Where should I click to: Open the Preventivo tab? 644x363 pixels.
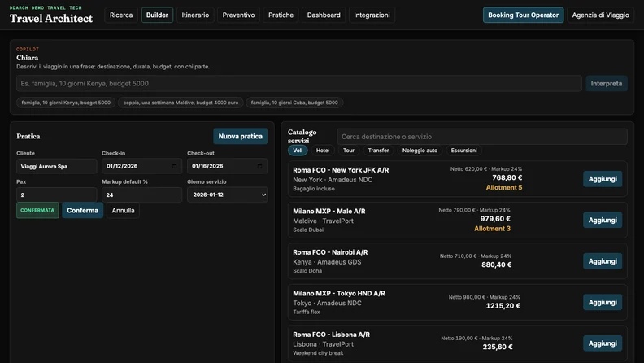238,15
